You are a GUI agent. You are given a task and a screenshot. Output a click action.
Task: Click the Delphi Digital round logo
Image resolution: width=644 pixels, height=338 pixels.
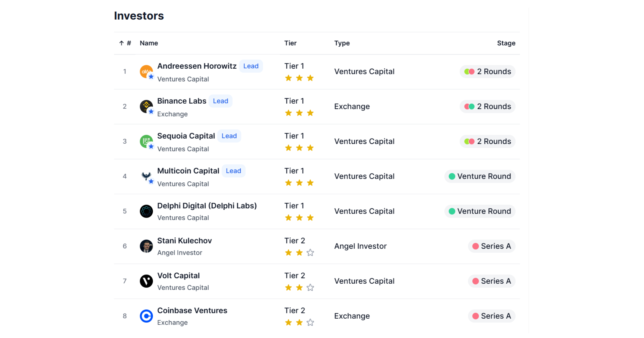(146, 211)
